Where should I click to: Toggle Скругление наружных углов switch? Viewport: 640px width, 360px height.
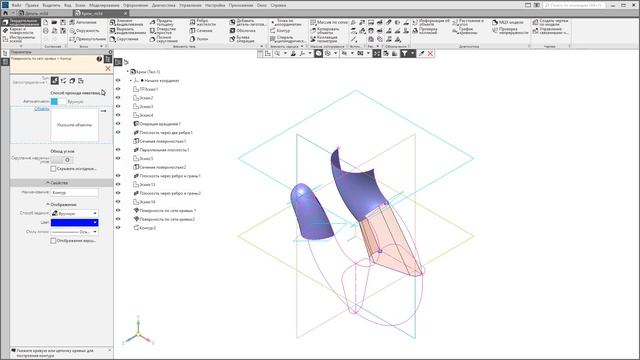[x=62, y=160]
